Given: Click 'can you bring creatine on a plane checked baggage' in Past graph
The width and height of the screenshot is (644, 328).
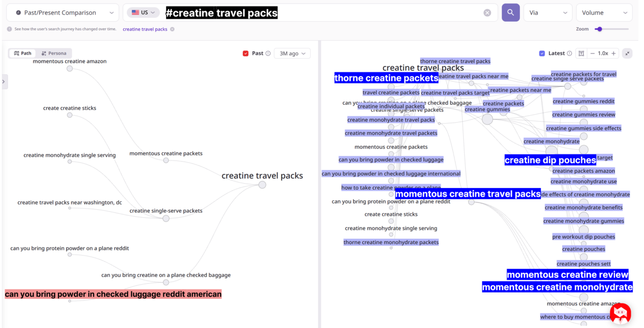Looking at the screenshot, I should (x=166, y=275).
